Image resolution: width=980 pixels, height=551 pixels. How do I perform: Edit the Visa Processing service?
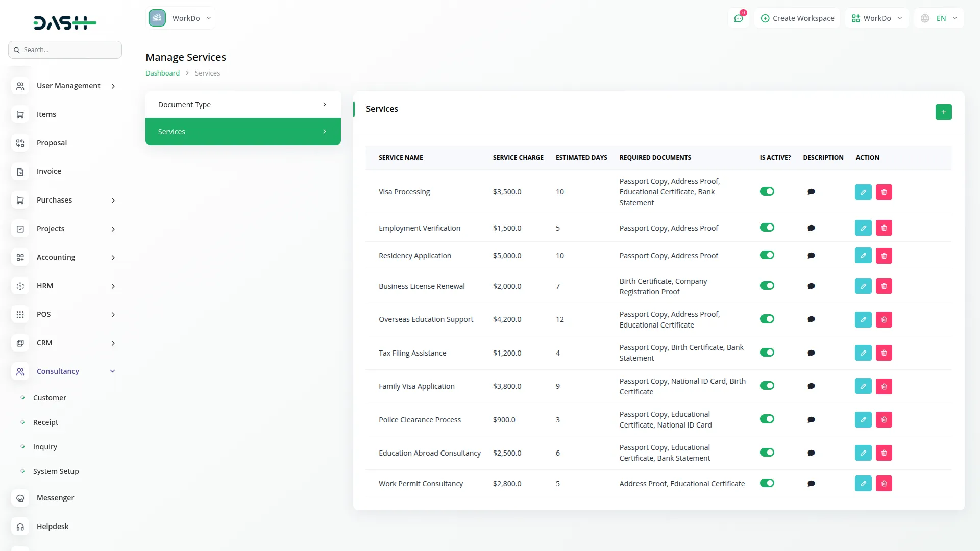pos(863,192)
